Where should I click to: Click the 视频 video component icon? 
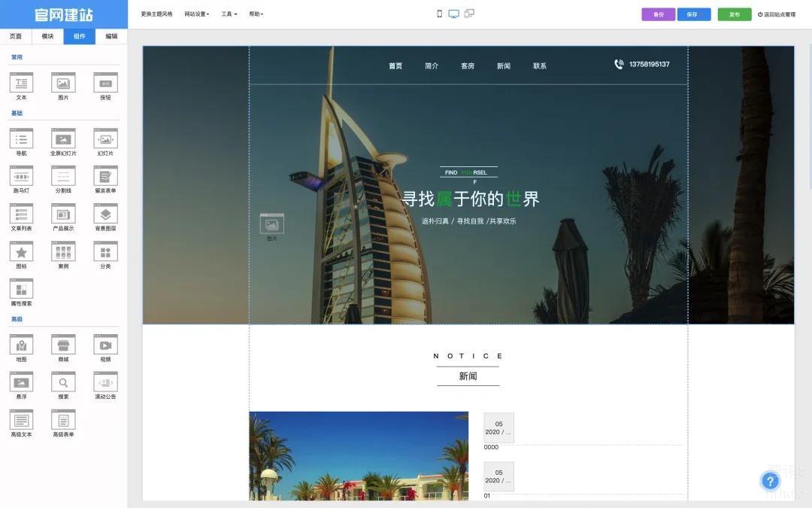(105, 345)
